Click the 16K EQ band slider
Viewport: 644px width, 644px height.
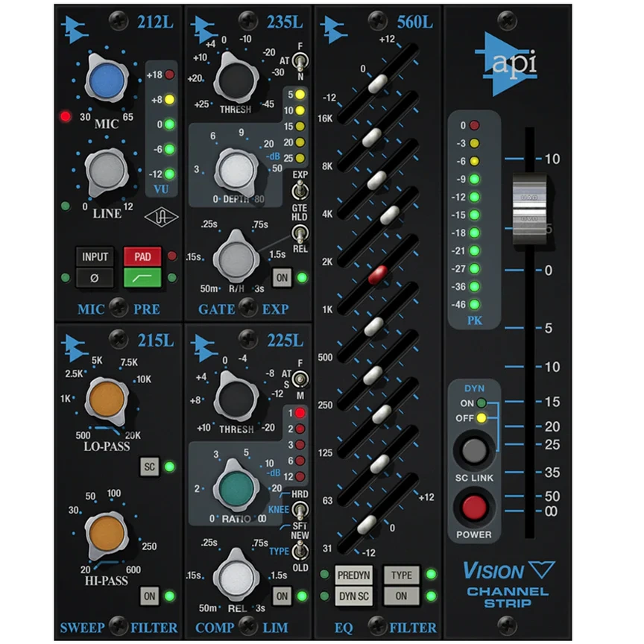377,83
